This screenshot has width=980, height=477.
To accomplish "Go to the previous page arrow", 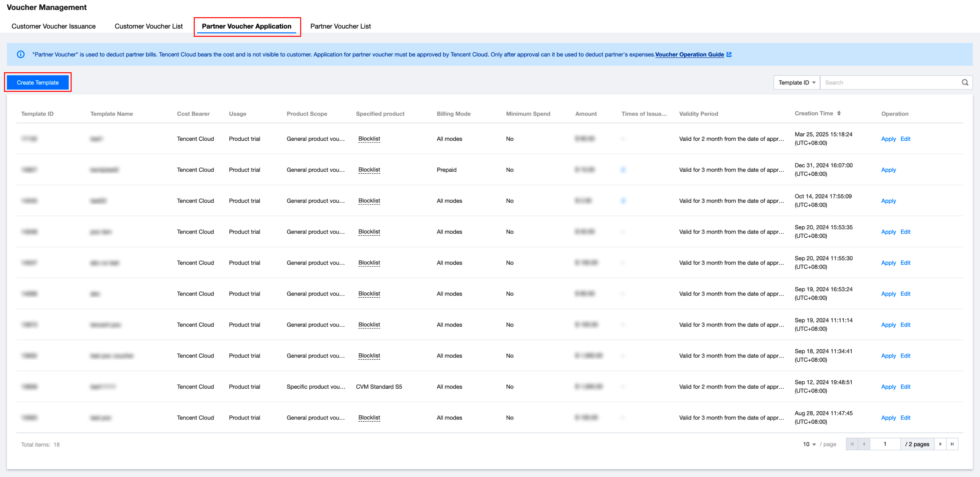I will pyautogui.click(x=864, y=444).
